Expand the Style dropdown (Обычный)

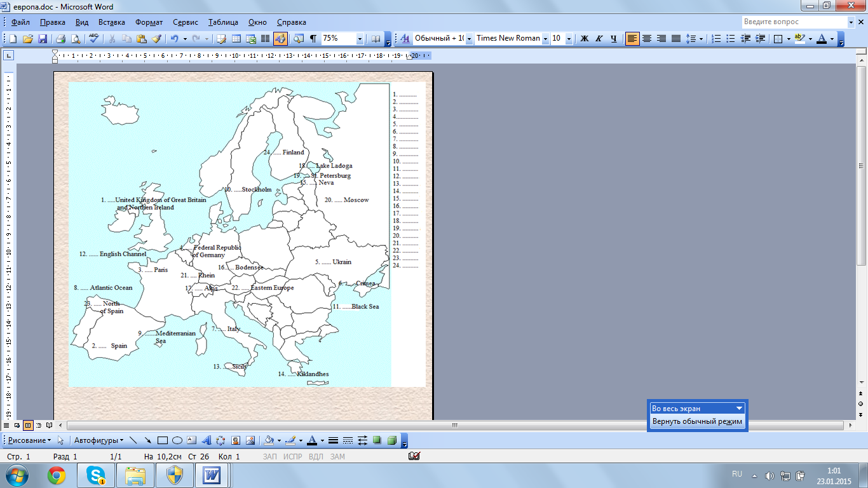click(x=469, y=39)
